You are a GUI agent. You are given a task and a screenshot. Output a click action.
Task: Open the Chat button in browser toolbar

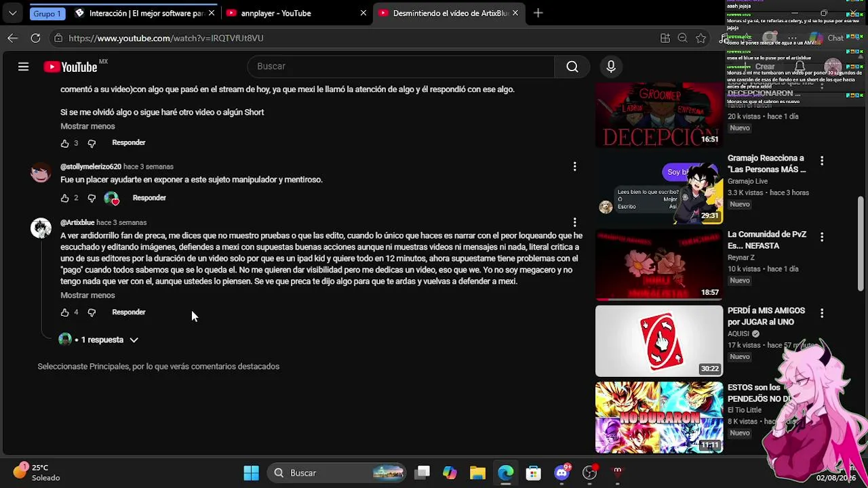click(x=827, y=38)
